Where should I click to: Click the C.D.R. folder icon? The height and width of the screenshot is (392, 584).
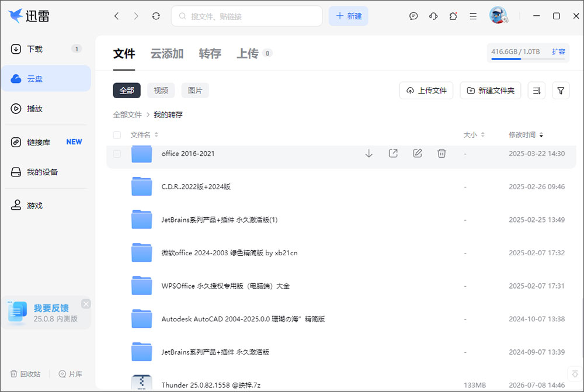click(x=141, y=186)
